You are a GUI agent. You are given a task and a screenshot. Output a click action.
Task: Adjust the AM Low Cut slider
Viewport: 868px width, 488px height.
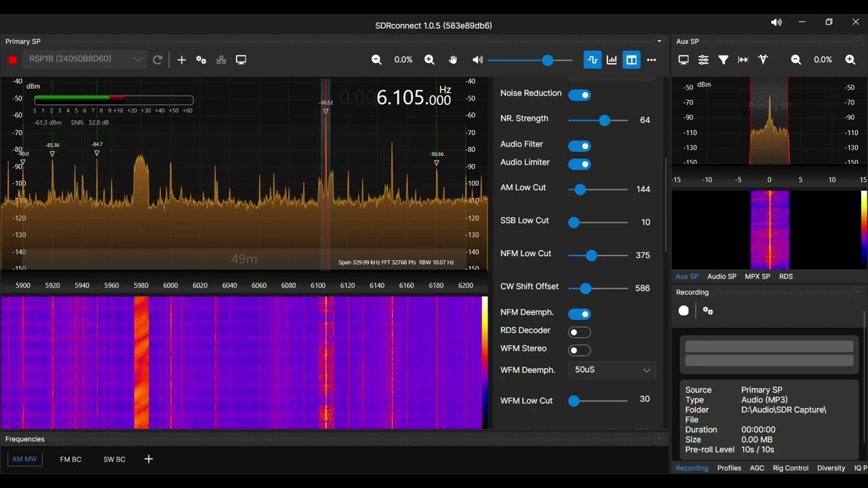pos(598,190)
